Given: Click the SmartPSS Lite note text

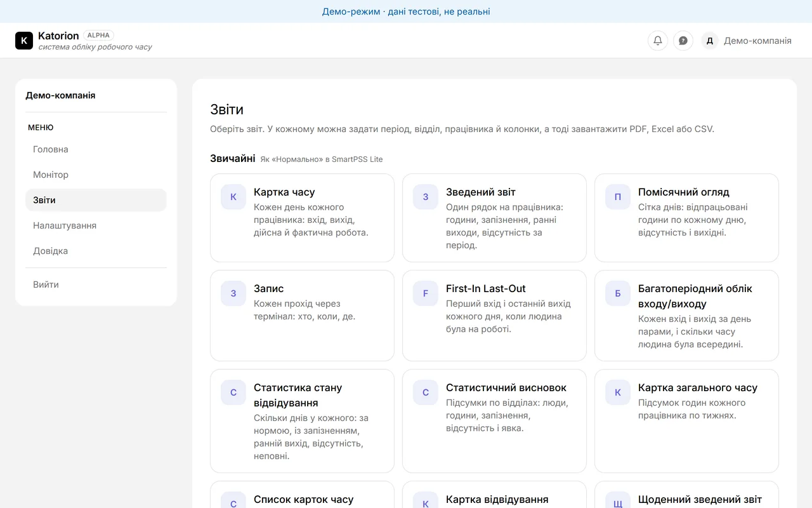Looking at the screenshot, I should pos(322,159).
